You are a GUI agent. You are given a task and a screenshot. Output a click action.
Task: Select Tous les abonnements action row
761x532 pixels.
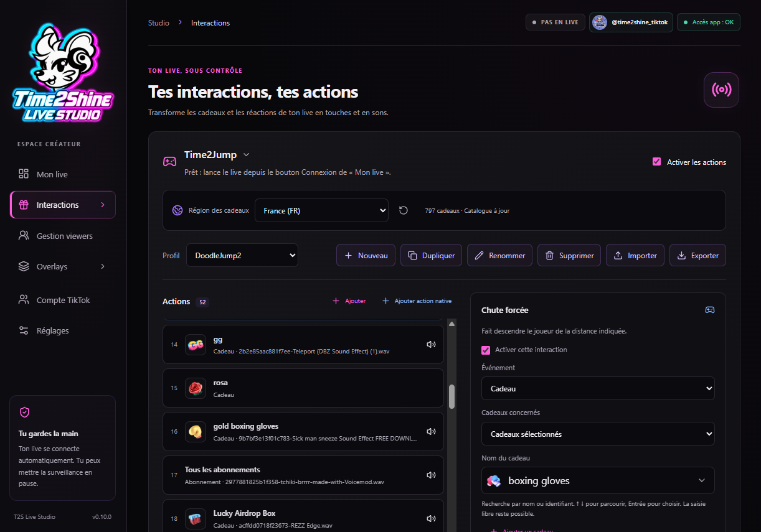(303, 475)
